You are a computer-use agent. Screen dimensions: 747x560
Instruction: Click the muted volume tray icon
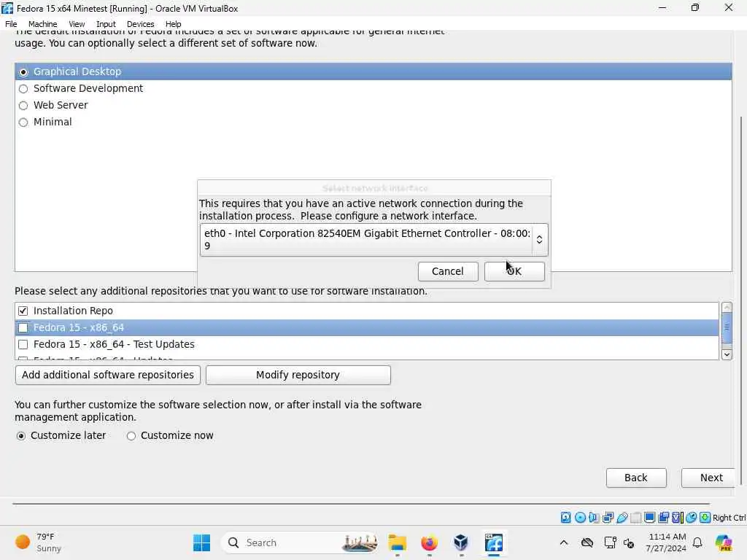[629, 542]
